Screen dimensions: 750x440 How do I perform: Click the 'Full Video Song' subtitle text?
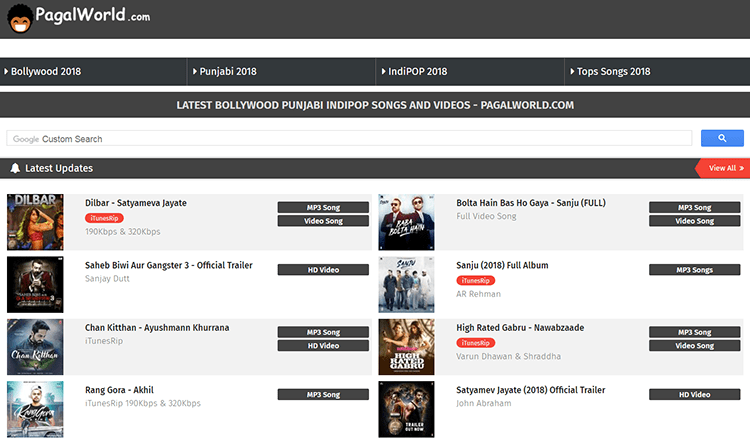(486, 216)
